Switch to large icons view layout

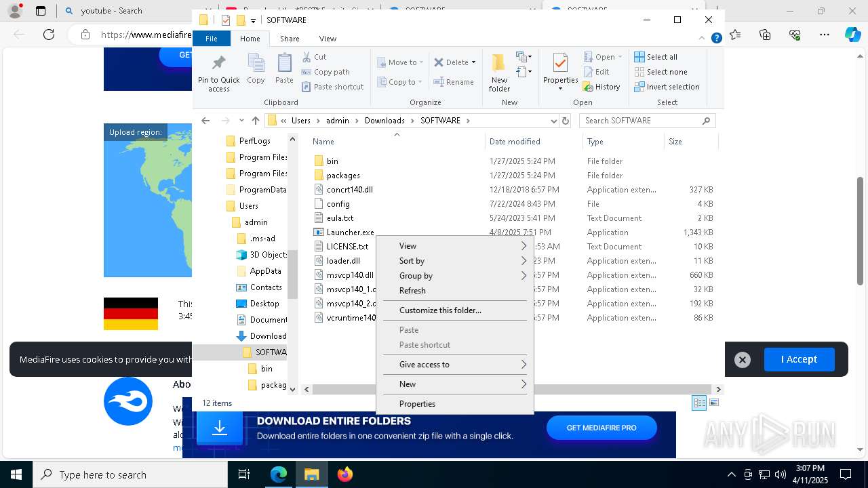pyautogui.click(x=713, y=403)
